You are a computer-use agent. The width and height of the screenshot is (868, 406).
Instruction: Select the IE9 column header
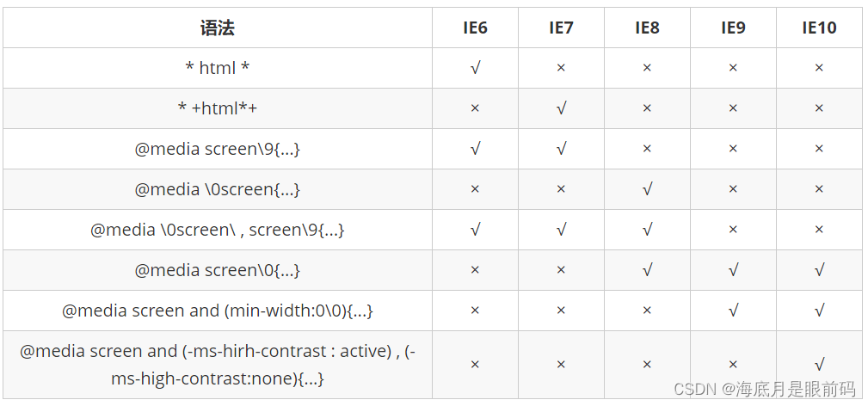coord(733,28)
